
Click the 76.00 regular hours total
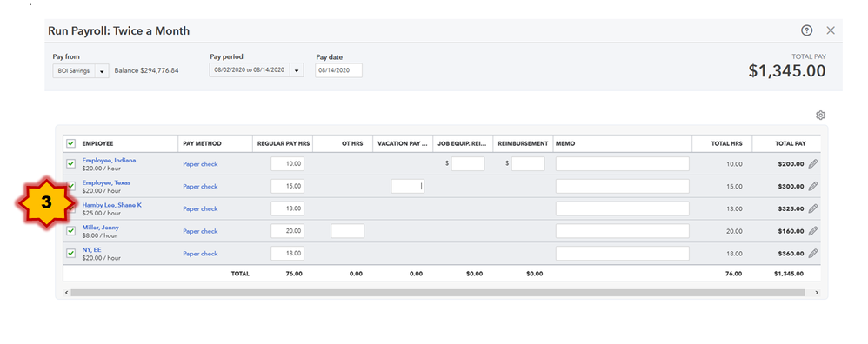pos(293,274)
